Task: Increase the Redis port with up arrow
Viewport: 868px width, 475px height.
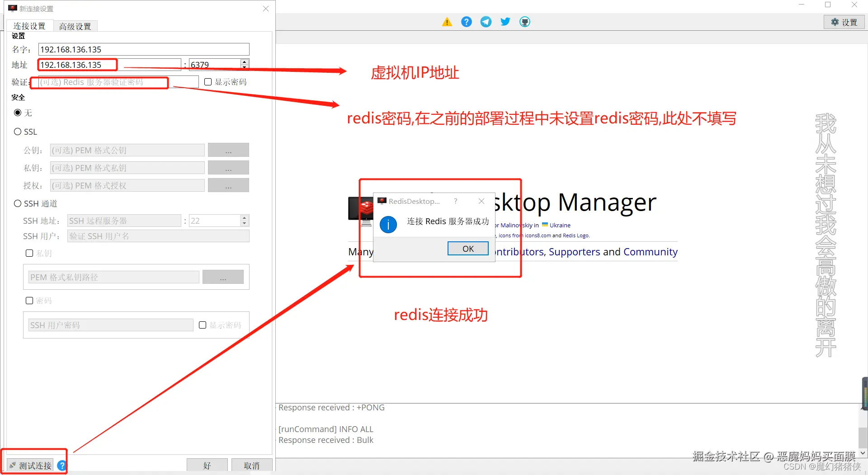Action: click(245, 61)
